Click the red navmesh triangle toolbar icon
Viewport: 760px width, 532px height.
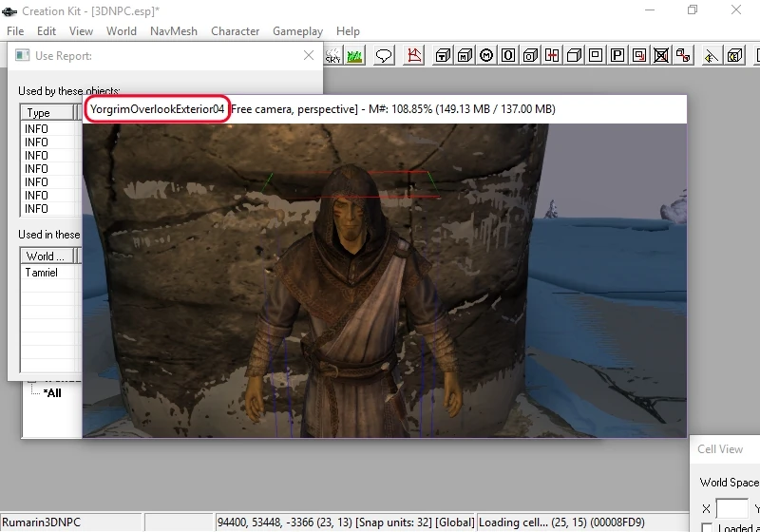(414, 56)
